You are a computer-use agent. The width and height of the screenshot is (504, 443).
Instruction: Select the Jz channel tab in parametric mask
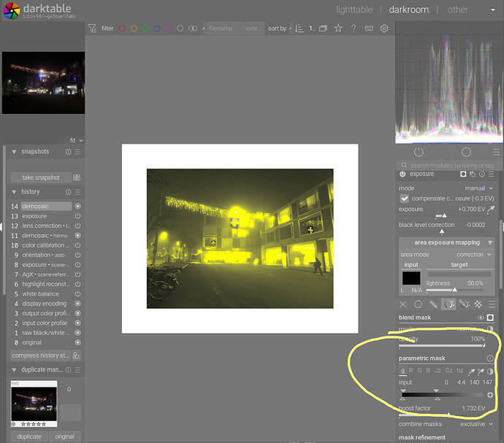pyautogui.click(x=438, y=371)
